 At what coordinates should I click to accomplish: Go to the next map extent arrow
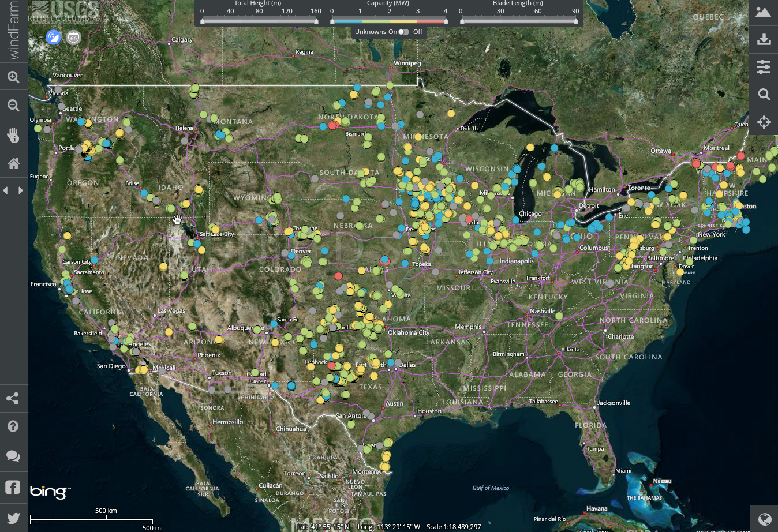pyautogui.click(x=21, y=190)
